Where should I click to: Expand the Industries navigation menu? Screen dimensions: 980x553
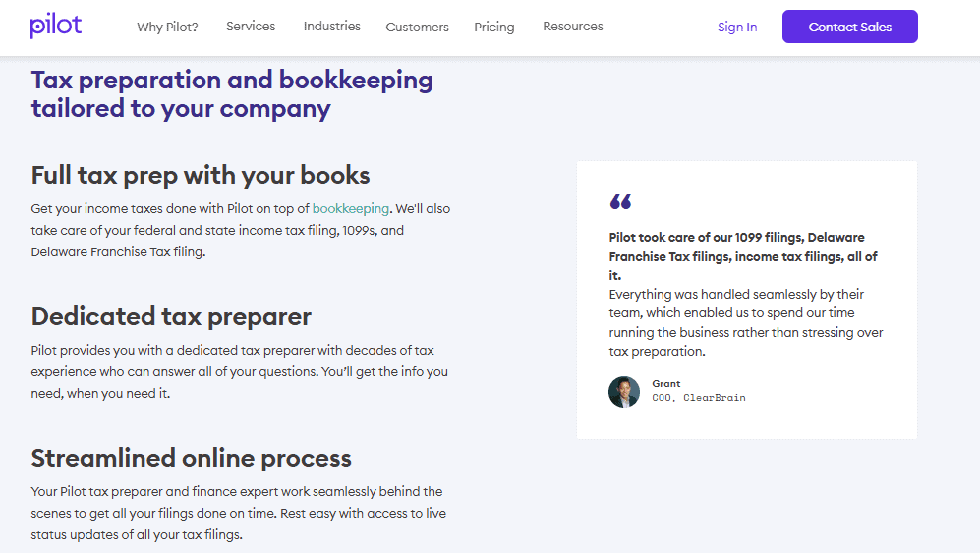click(x=331, y=27)
